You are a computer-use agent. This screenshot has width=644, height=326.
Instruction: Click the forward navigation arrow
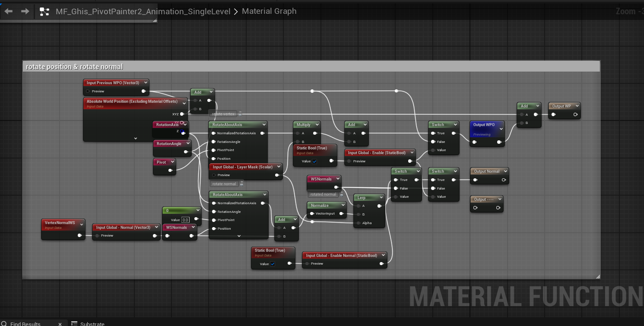click(25, 11)
